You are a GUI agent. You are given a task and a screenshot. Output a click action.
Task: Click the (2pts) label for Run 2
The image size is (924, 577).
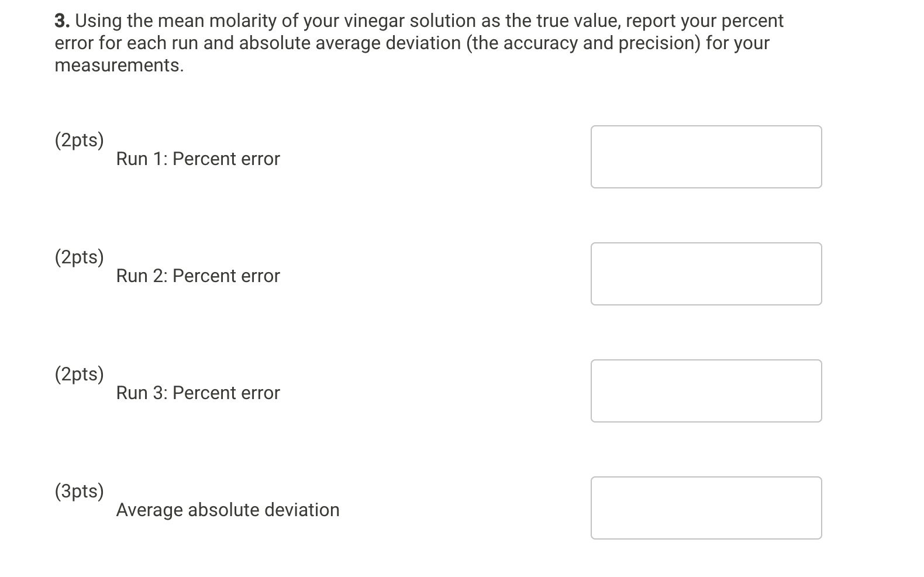[x=80, y=257]
